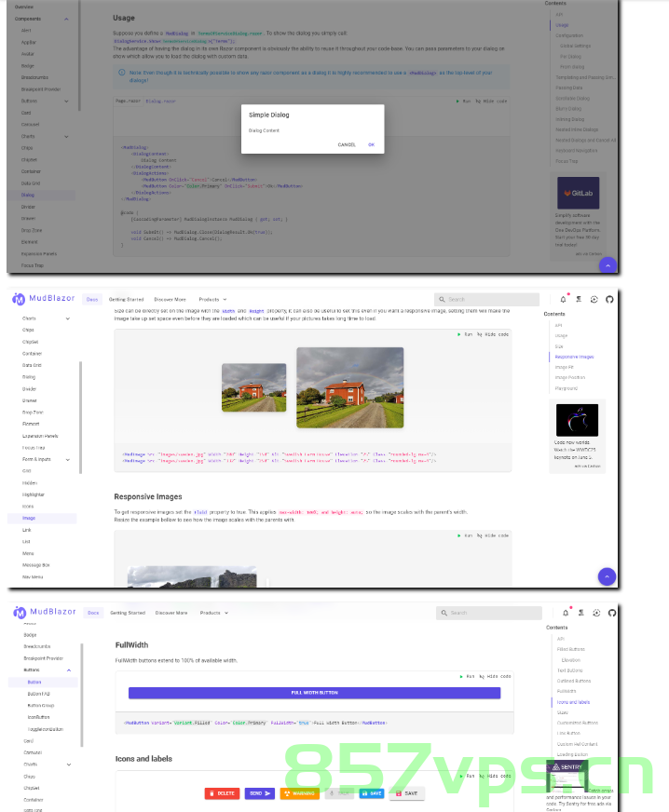This screenshot has height=812, width=669.
Task: Open Outlined Buttons in the Button page contents
Action: pos(574,681)
